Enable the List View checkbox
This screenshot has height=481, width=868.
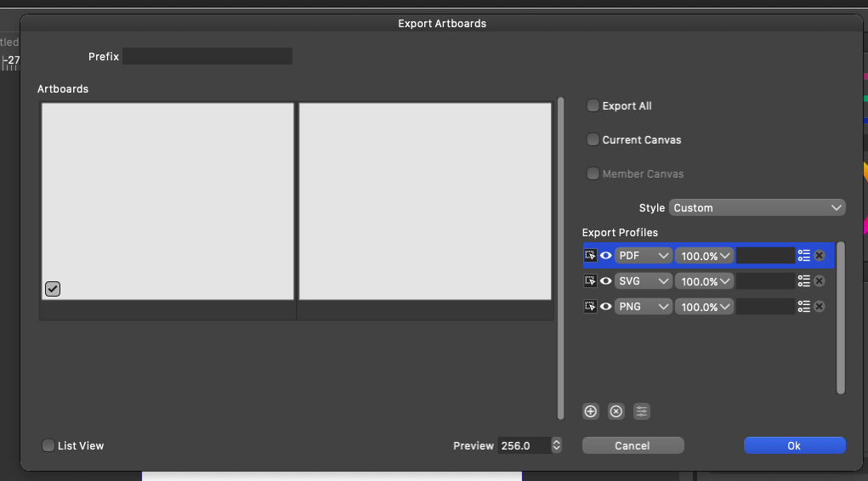coord(48,445)
